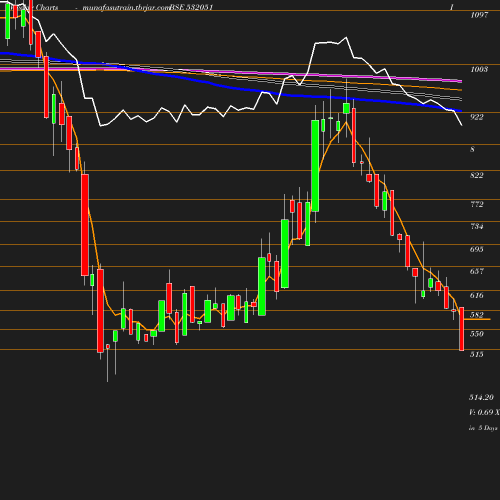Viewport: 500px width, 500px height.
Task: Click the '514.20' last price value
Action: click(x=481, y=397)
